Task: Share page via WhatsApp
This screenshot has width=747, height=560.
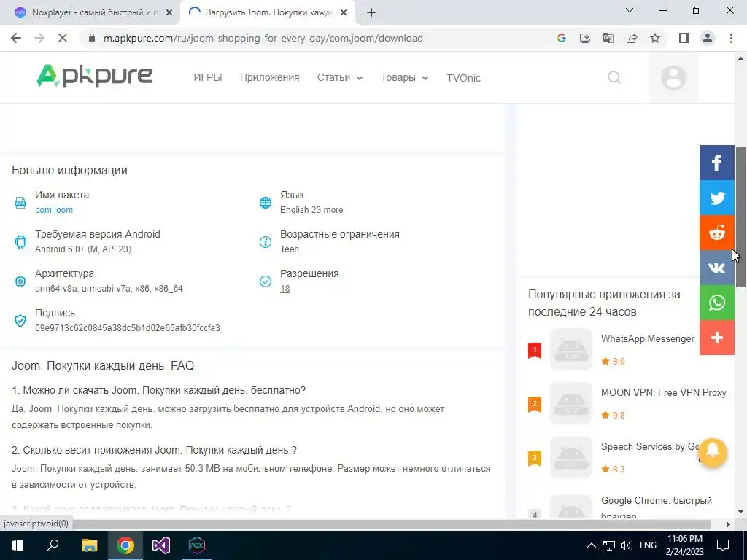Action: tap(716, 303)
